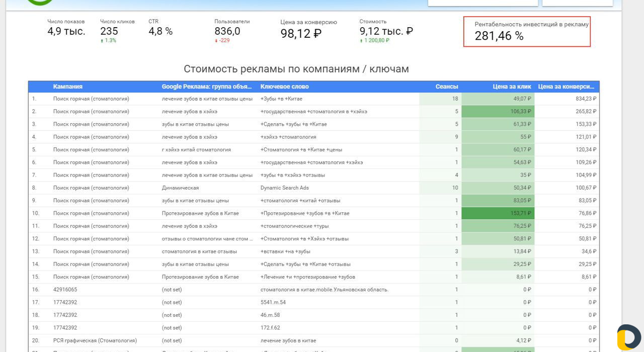Click the РСЯ графическая (Стоматология) campaign row
The width and height of the screenshot is (644, 352).
pyautogui.click(x=95, y=340)
